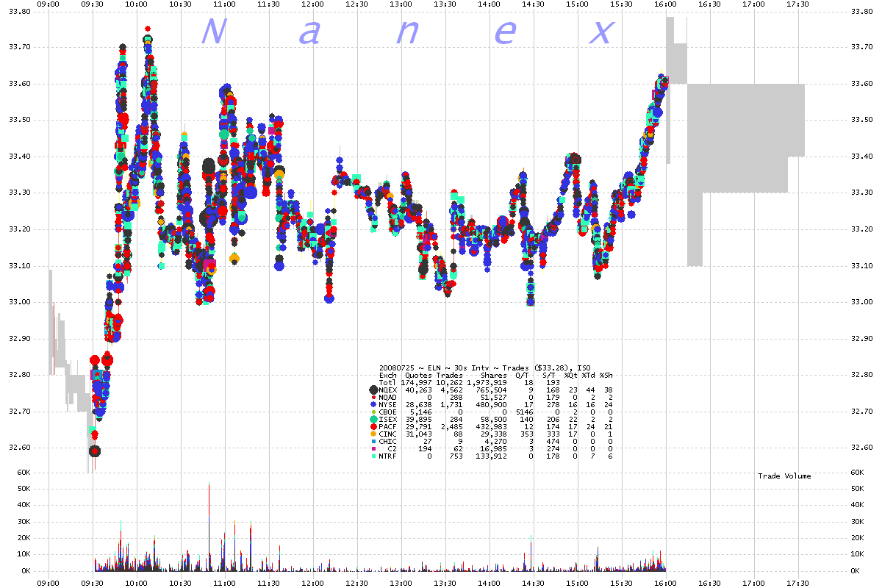The width and height of the screenshot is (882, 588).
Task: Click the CHIC blue square marker
Action: click(373, 441)
